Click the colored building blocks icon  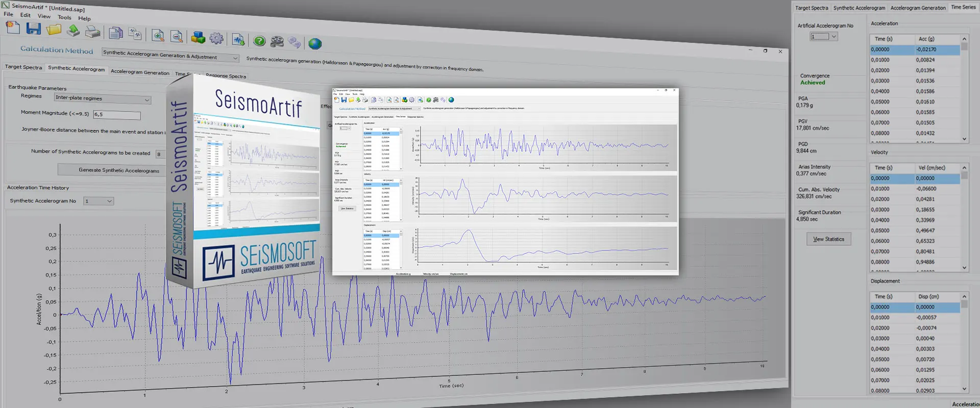[198, 37]
